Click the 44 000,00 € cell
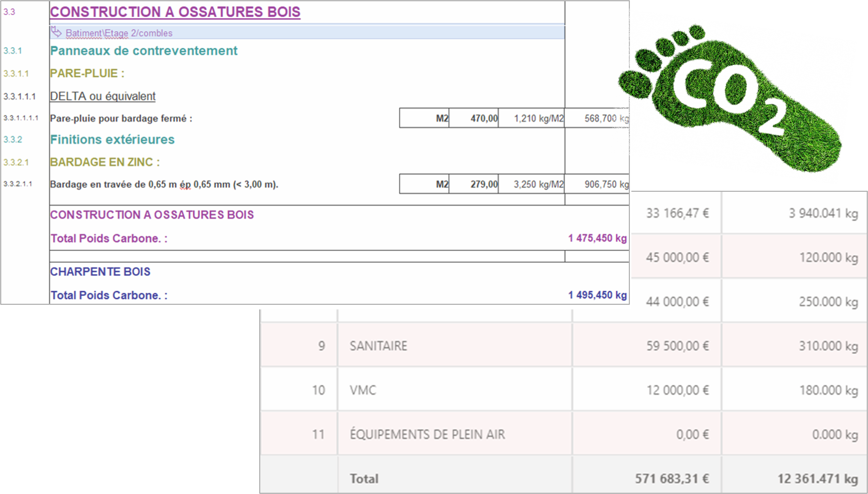 coord(678,302)
